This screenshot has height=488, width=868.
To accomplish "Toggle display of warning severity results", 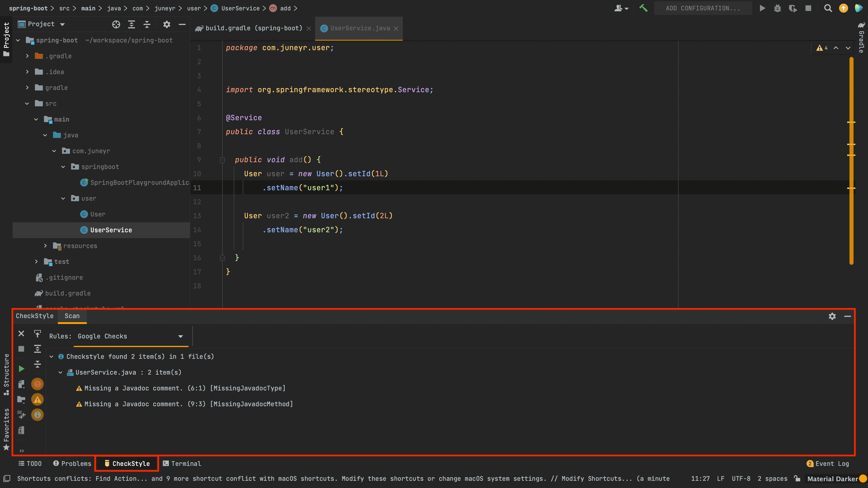I will pyautogui.click(x=37, y=399).
